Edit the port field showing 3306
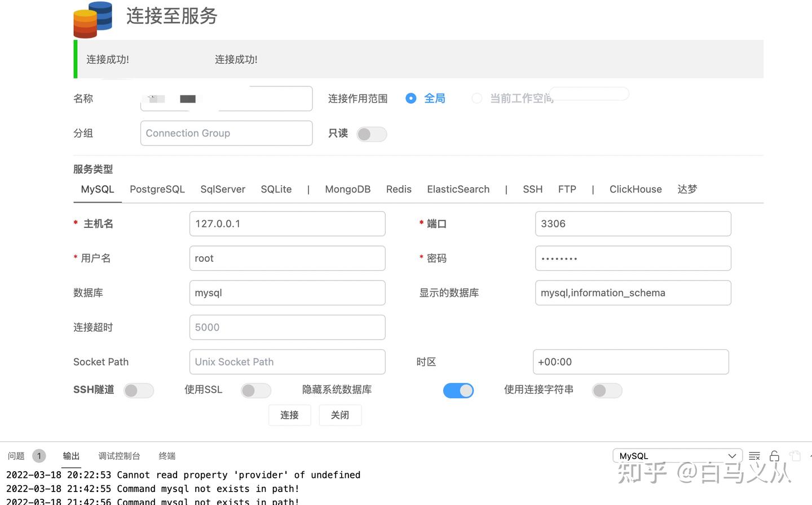812x505 pixels. click(633, 224)
